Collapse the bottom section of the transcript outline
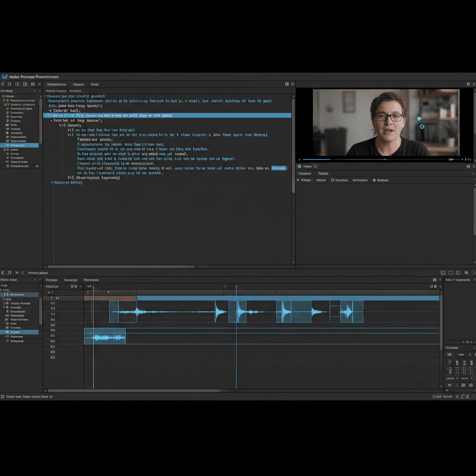Viewport: 476px width, 476px height. click(53, 182)
